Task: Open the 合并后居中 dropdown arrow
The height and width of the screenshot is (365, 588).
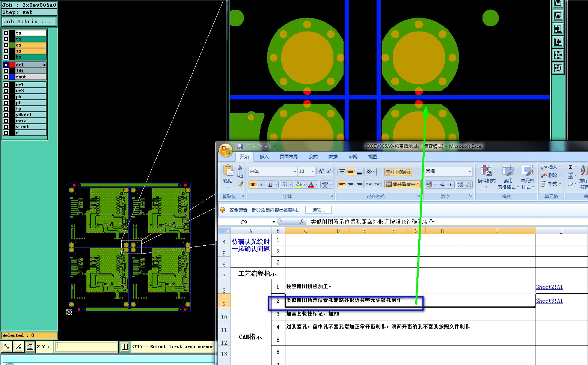Action: (x=418, y=184)
